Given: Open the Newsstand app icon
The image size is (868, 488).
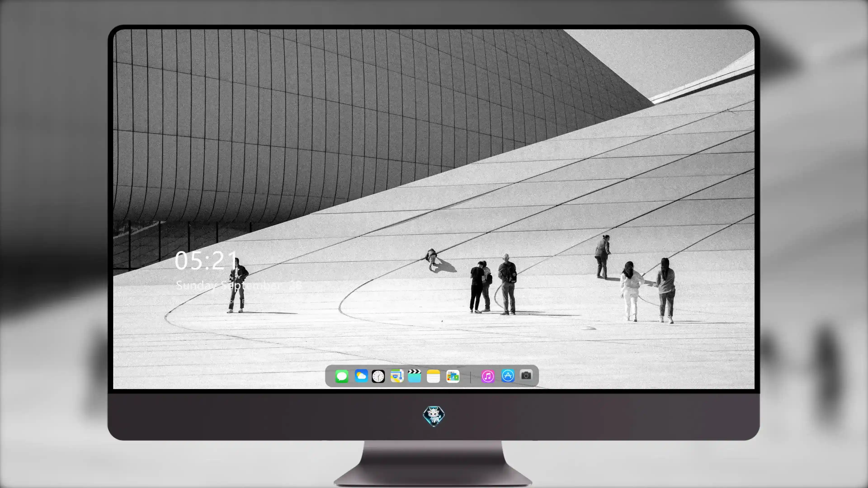Looking at the screenshot, I should tap(453, 376).
